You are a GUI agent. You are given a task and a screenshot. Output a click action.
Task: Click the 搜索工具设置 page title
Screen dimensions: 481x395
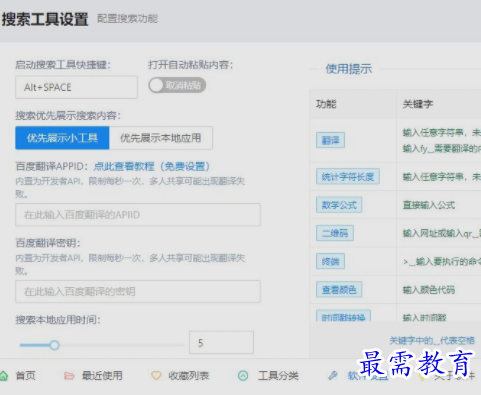click(45, 19)
